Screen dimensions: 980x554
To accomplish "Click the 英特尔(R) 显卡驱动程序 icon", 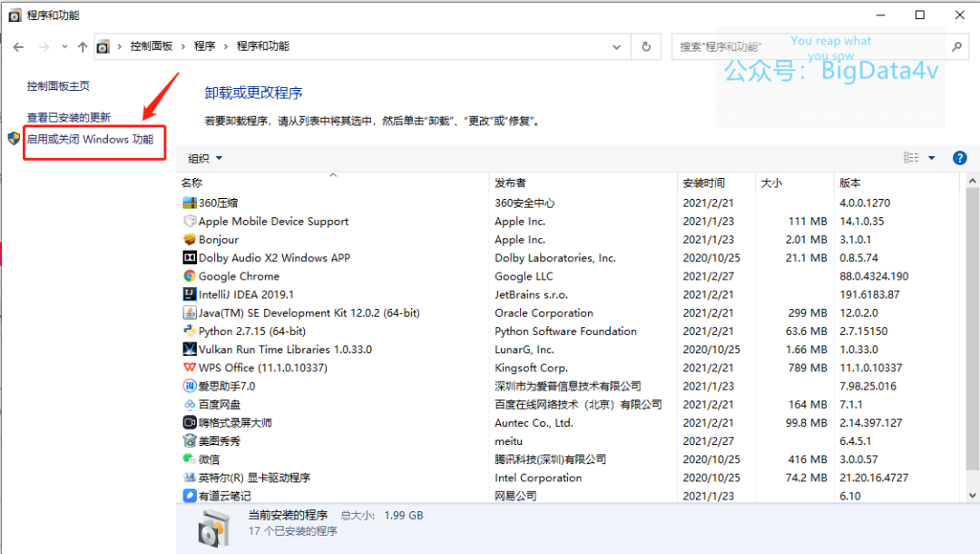I will point(190,477).
